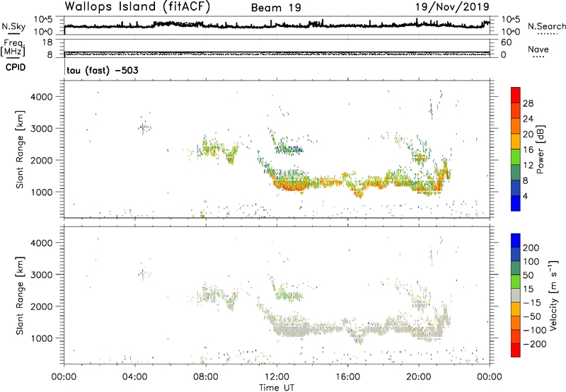Click the '20:00' time tick label
This screenshot has width=566, height=392.
pos(418,377)
